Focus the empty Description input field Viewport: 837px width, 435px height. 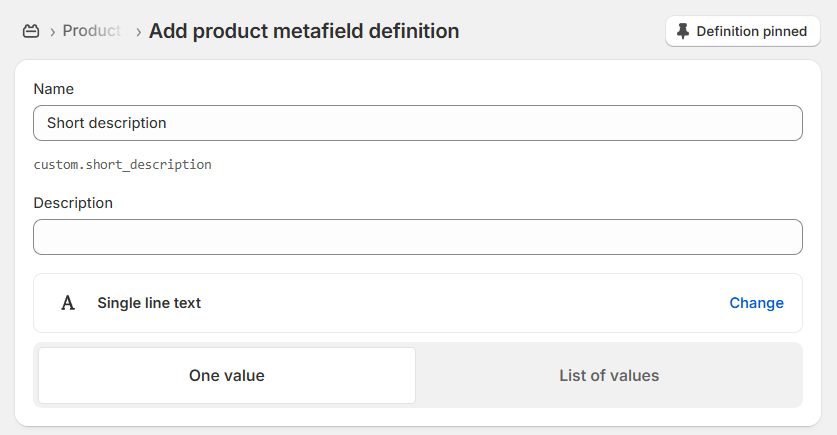418,237
